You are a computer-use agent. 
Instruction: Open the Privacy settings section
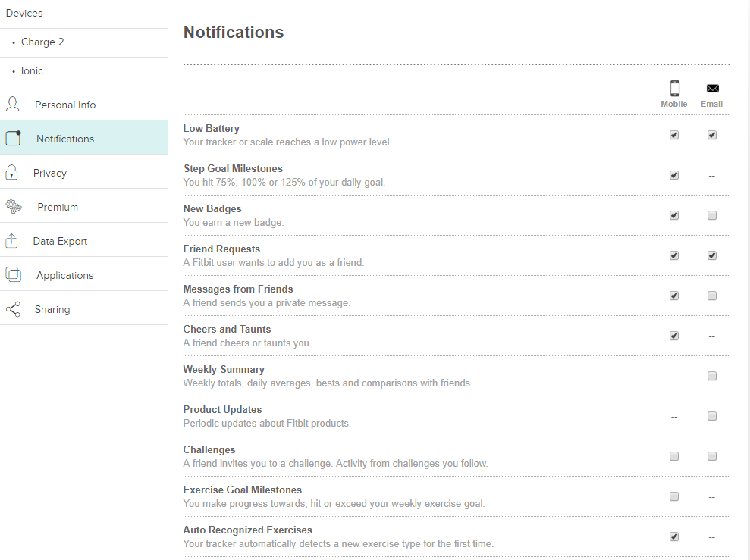click(49, 173)
